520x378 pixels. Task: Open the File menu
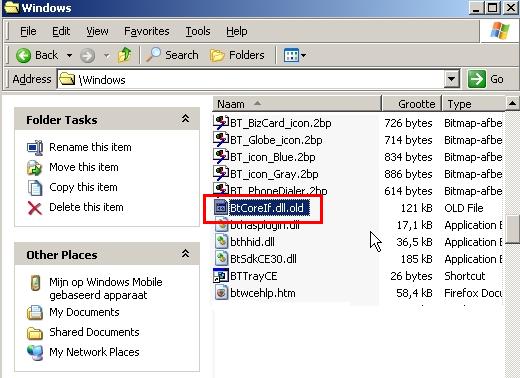tap(28, 31)
